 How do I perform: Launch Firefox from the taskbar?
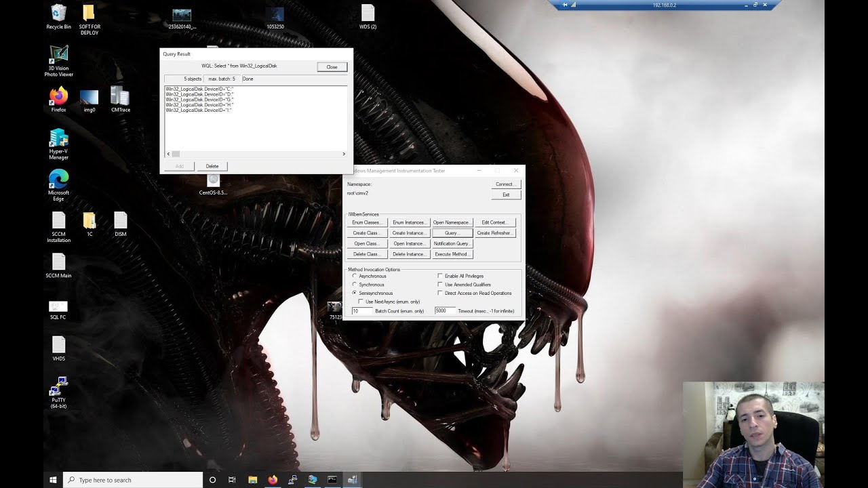click(273, 480)
